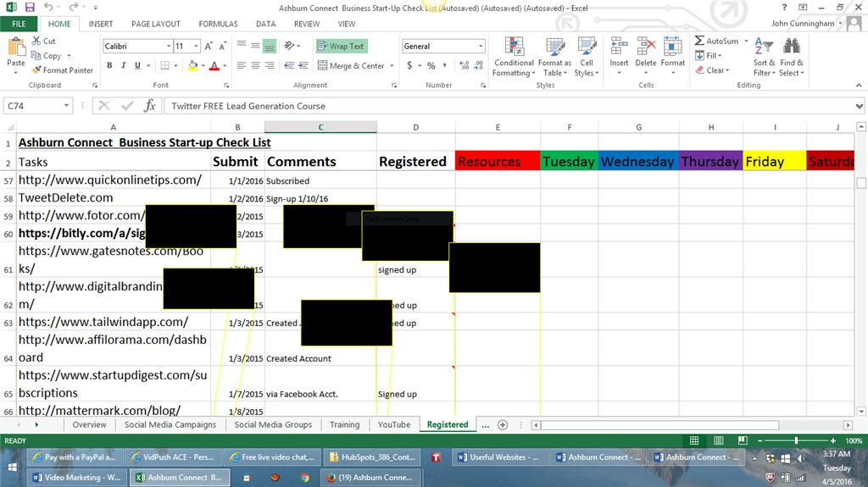The width and height of the screenshot is (868, 487).
Task: Click the formula bar text field
Action: coord(509,106)
